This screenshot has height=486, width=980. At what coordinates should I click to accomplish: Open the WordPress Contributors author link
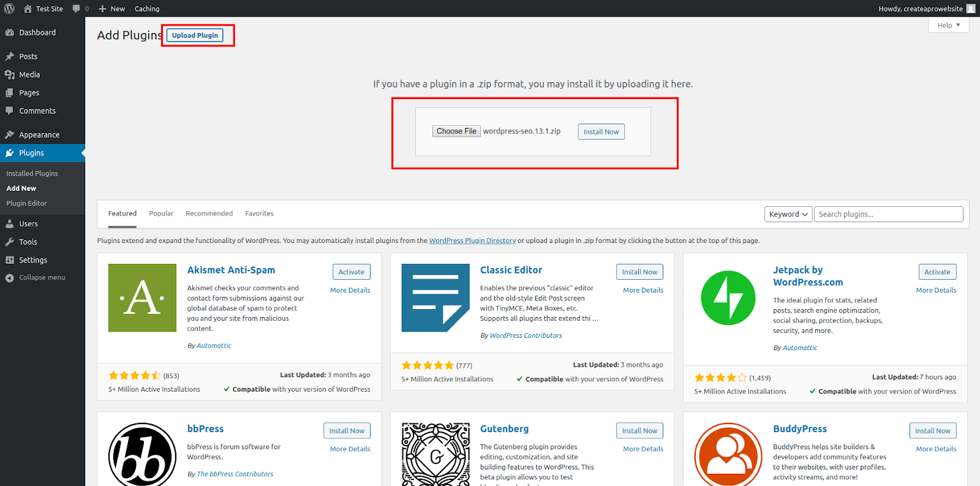pos(526,336)
